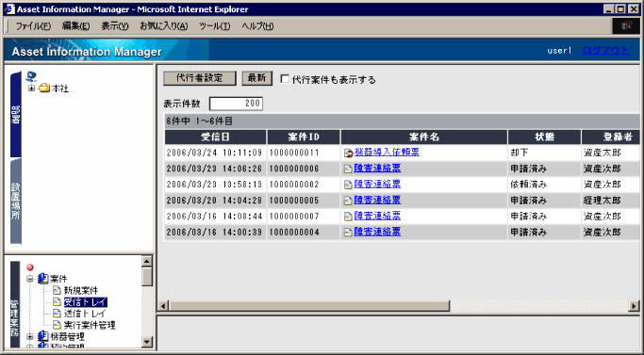Click the tree panel vertical scrollbar thumb

(147, 276)
